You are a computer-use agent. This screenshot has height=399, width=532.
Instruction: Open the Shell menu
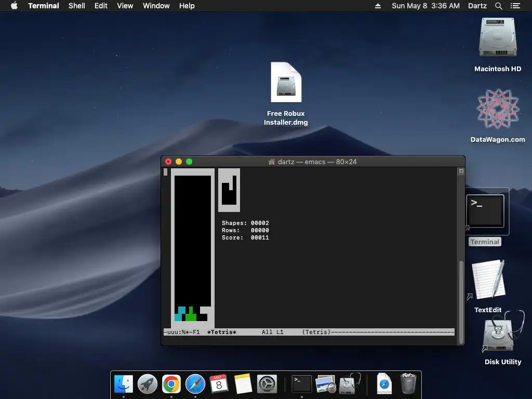[77, 6]
